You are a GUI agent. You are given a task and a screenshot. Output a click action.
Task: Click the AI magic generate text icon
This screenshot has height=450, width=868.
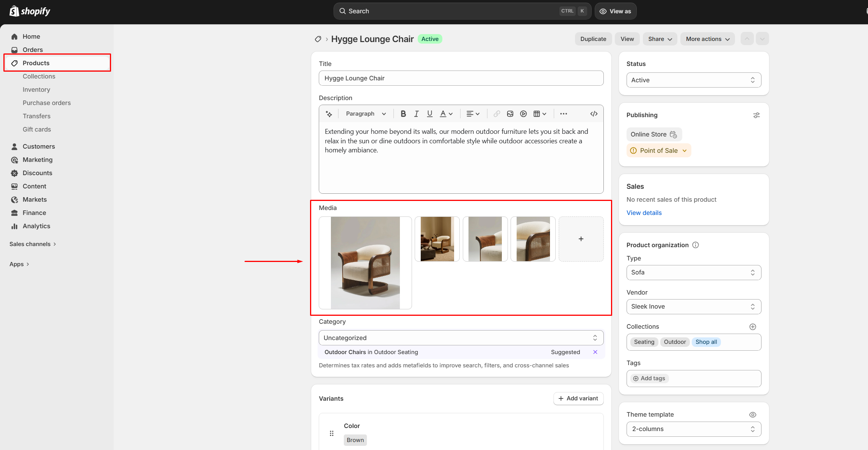329,114
